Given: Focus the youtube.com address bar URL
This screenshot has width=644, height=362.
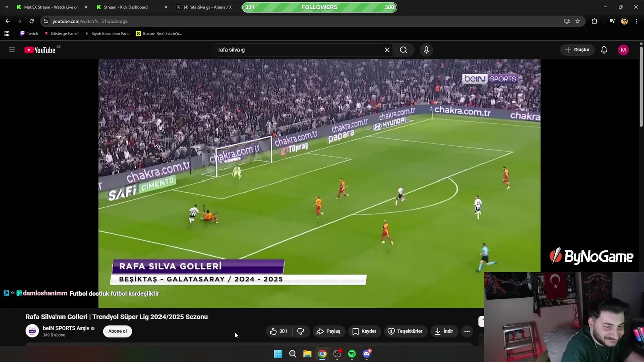Looking at the screenshot, I should click(90, 21).
